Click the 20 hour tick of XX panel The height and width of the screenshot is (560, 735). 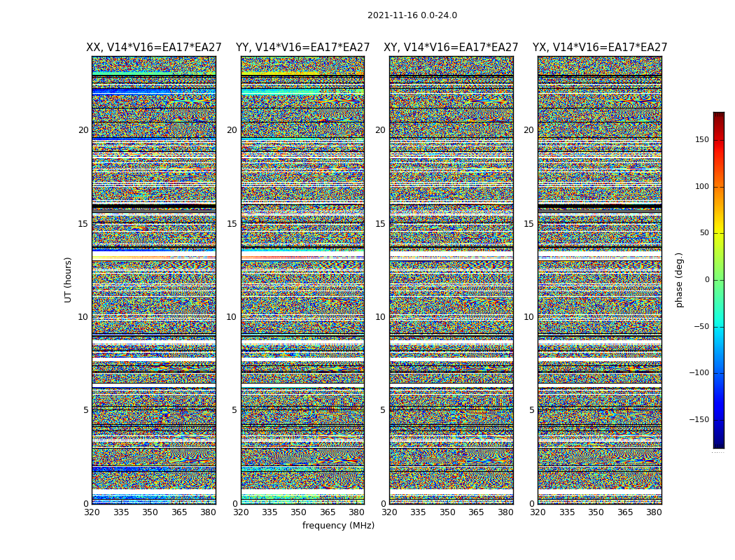click(83, 130)
